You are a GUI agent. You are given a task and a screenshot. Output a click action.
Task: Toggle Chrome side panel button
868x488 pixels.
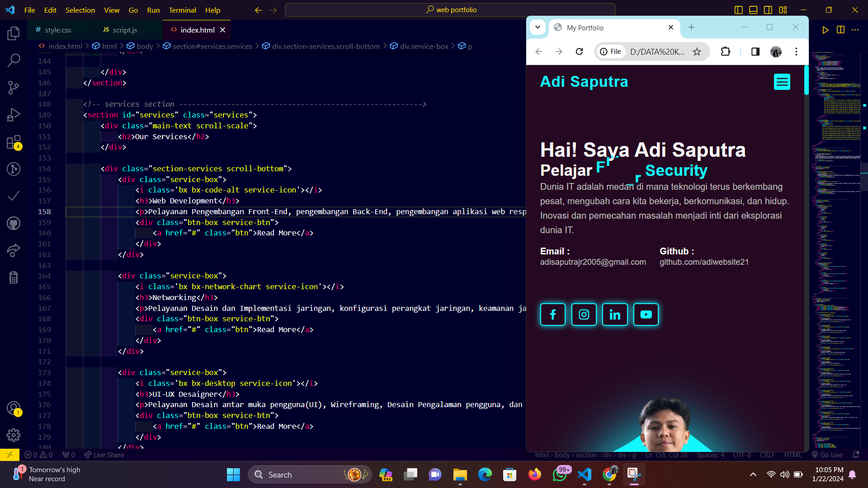[x=755, y=52]
